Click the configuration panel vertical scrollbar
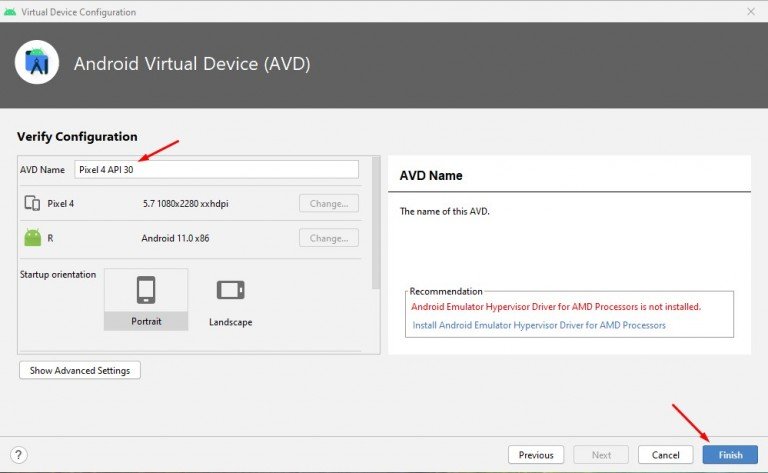 (x=376, y=223)
